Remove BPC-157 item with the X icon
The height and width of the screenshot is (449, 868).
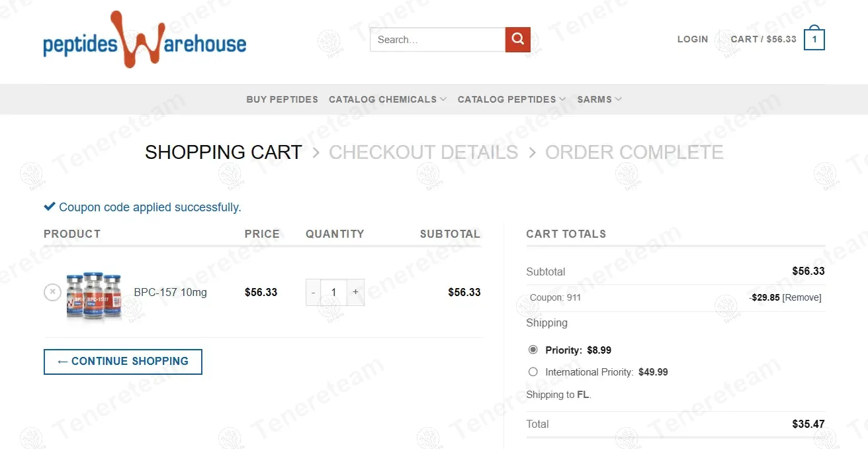(52, 292)
